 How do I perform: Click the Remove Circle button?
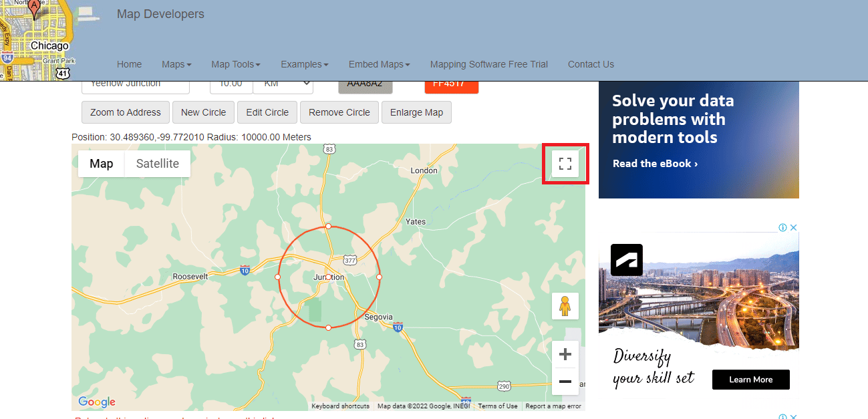(x=339, y=112)
